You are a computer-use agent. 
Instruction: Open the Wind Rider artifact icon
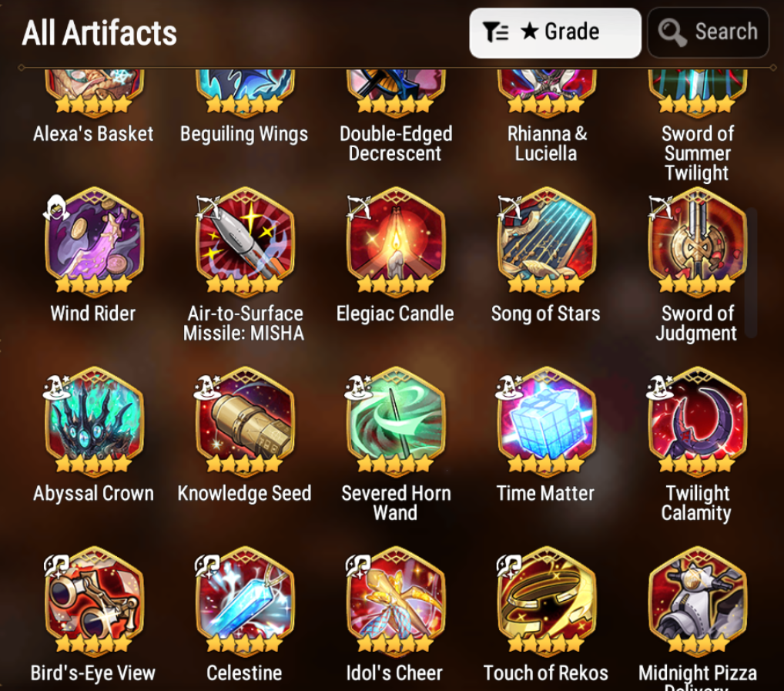(93, 242)
